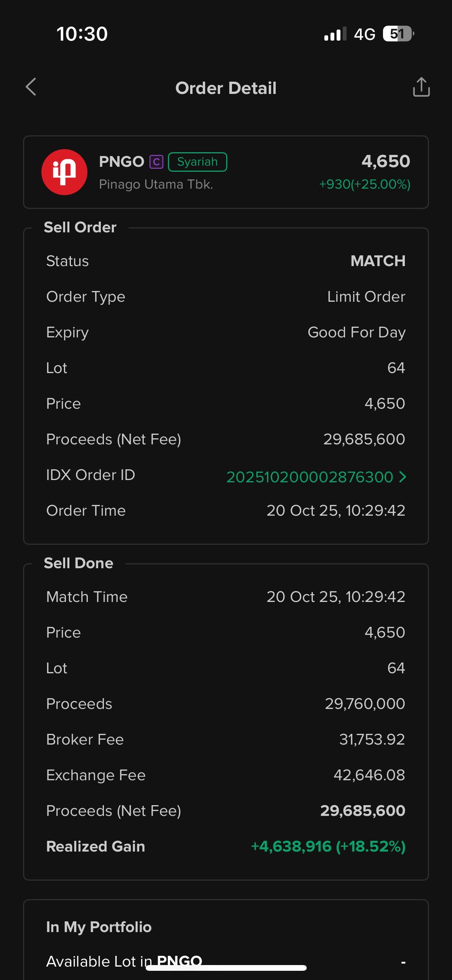
Task: Tap the +930(+25.00%) price change text
Action: click(365, 184)
